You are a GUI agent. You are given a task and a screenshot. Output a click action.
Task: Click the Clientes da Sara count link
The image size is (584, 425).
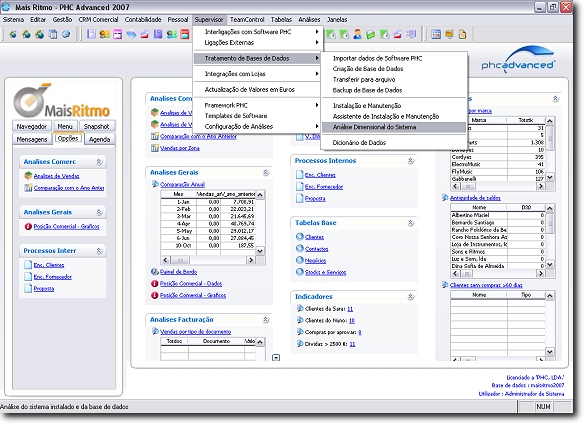click(350, 309)
